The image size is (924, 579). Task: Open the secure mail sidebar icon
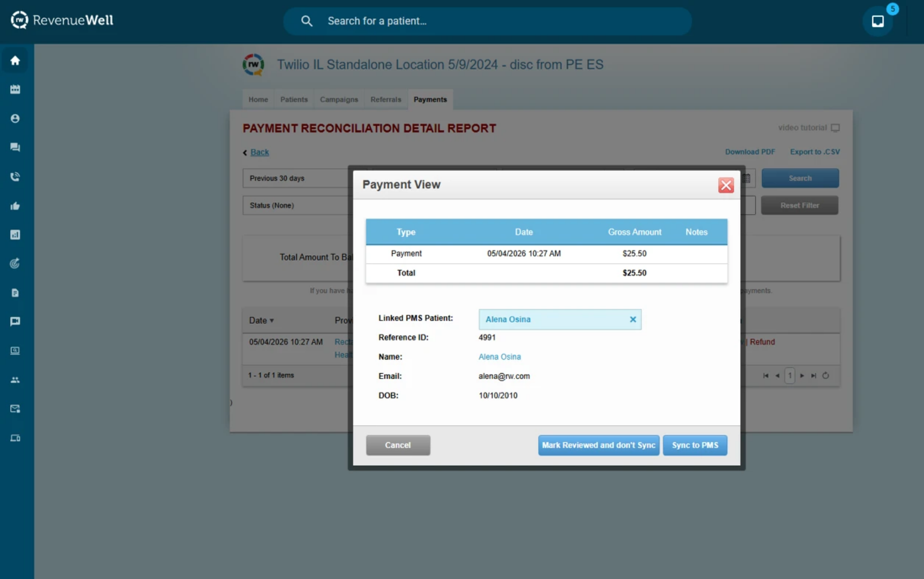(x=15, y=409)
